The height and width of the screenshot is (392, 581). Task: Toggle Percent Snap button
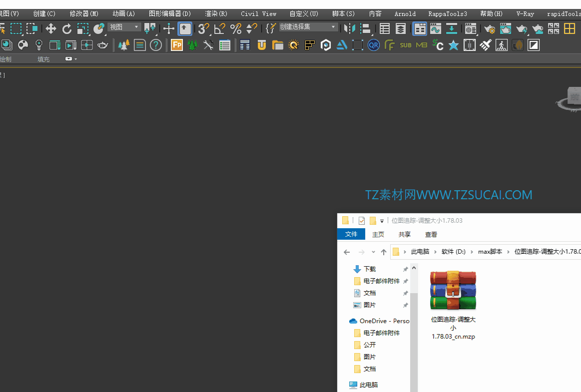tap(235, 29)
